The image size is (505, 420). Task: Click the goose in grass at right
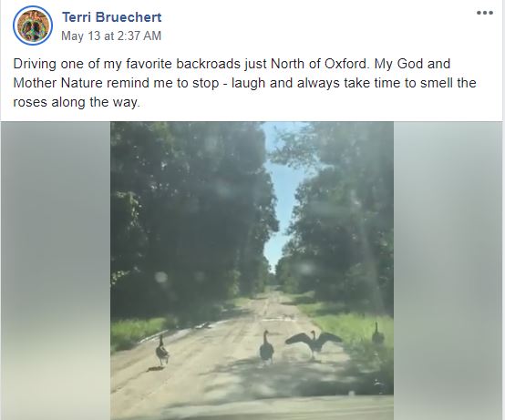[377, 333]
